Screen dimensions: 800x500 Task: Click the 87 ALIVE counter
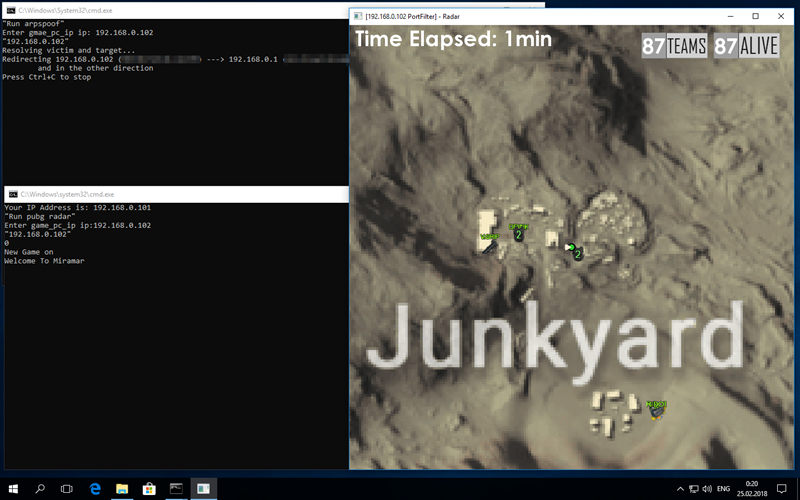point(746,46)
